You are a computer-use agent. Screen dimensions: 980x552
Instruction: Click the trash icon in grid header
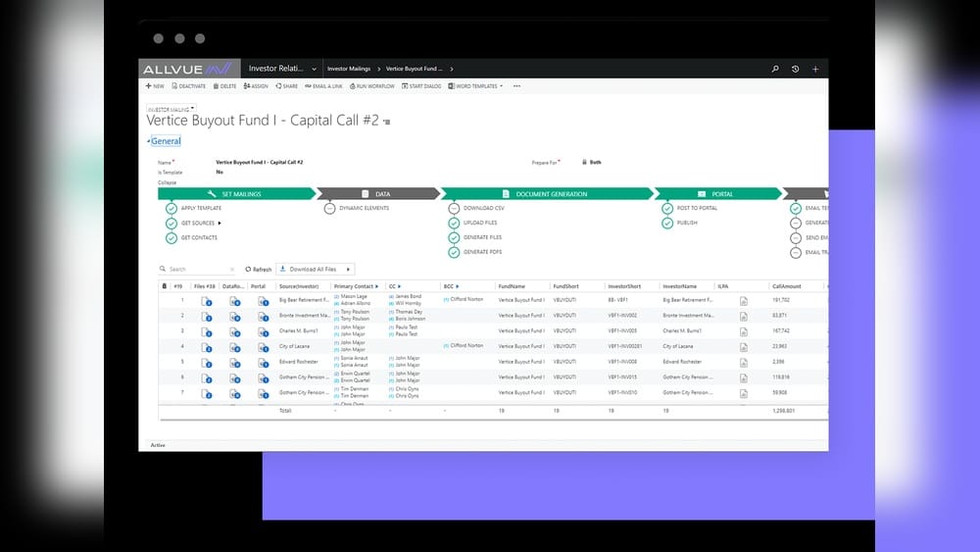tap(165, 286)
